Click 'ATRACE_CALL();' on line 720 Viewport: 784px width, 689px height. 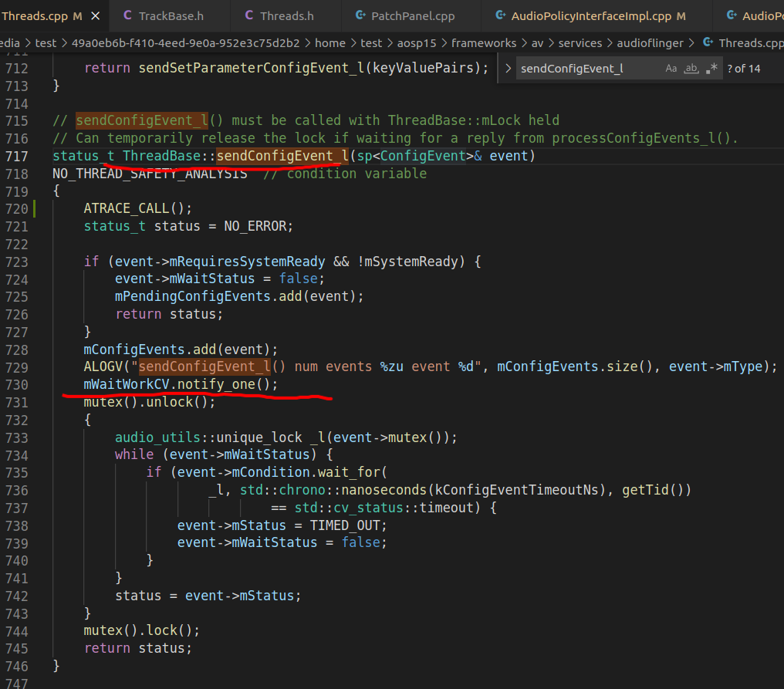pyautogui.click(x=137, y=208)
